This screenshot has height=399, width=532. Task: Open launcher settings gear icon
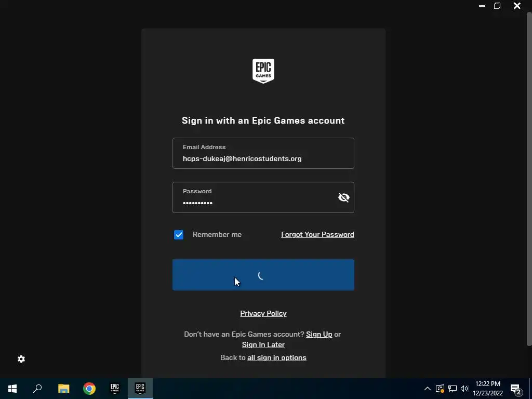tap(21, 359)
